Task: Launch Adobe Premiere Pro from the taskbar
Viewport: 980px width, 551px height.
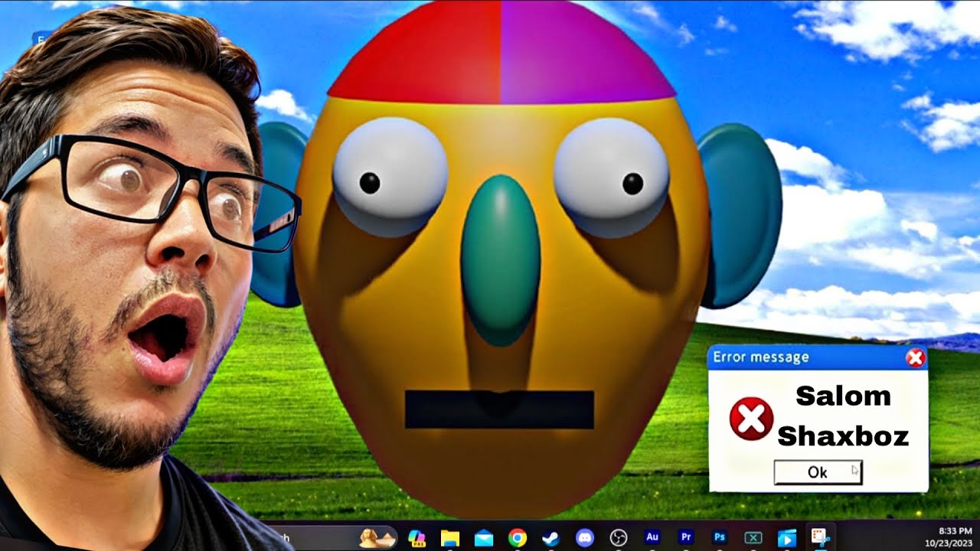Action: (686, 538)
